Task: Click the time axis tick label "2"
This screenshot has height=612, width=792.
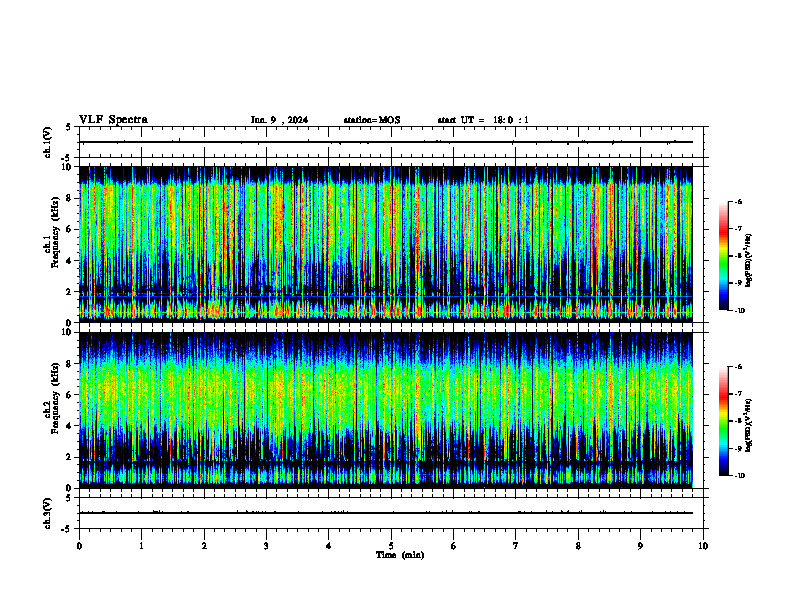Action: pos(204,546)
